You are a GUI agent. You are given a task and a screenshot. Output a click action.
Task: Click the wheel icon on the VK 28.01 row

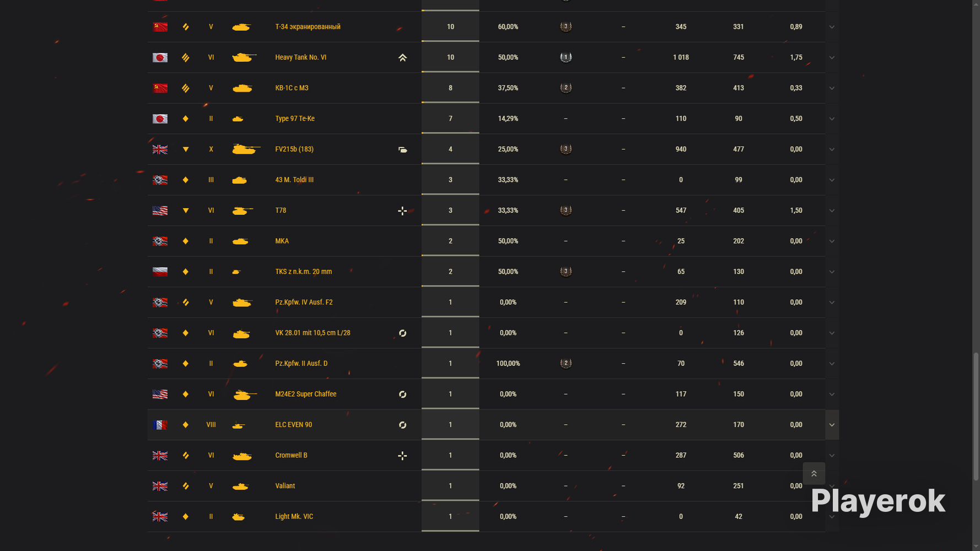click(x=402, y=333)
